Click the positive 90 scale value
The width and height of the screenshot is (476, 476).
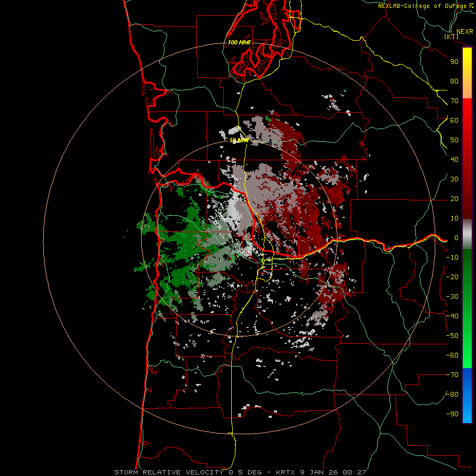(x=454, y=62)
